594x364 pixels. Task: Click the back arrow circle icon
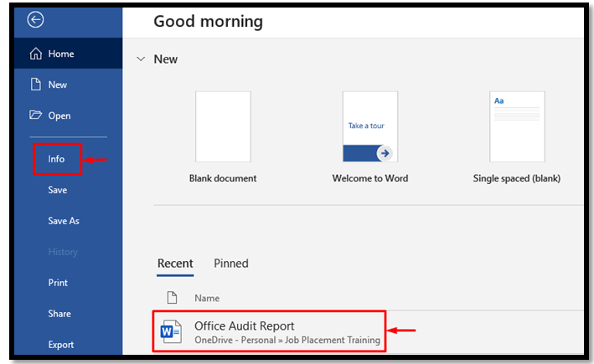pos(35,20)
